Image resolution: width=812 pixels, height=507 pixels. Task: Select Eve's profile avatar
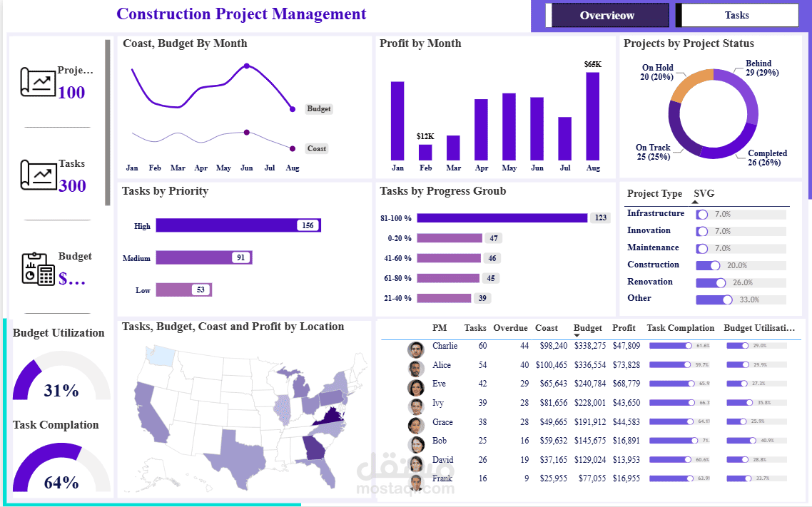(415, 387)
